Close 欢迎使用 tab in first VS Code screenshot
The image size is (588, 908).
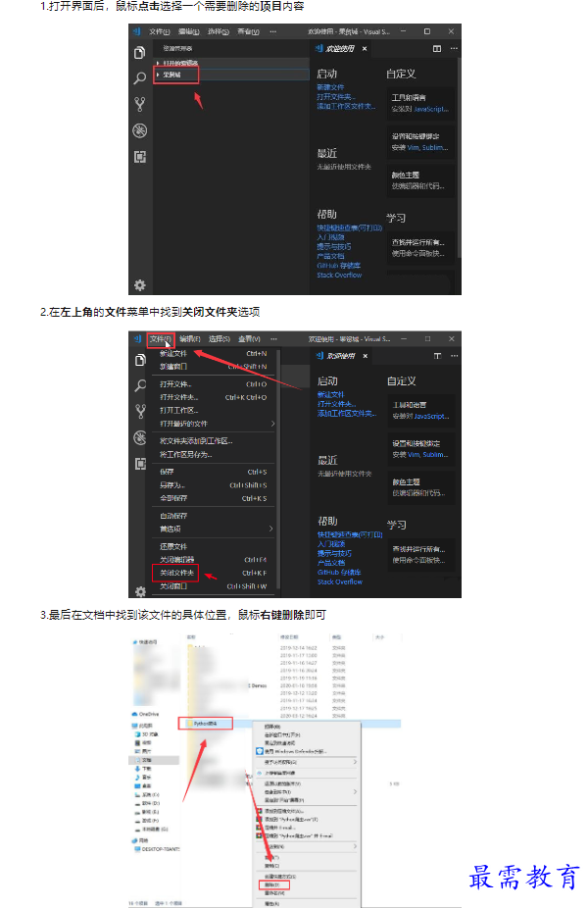[x=365, y=49]
